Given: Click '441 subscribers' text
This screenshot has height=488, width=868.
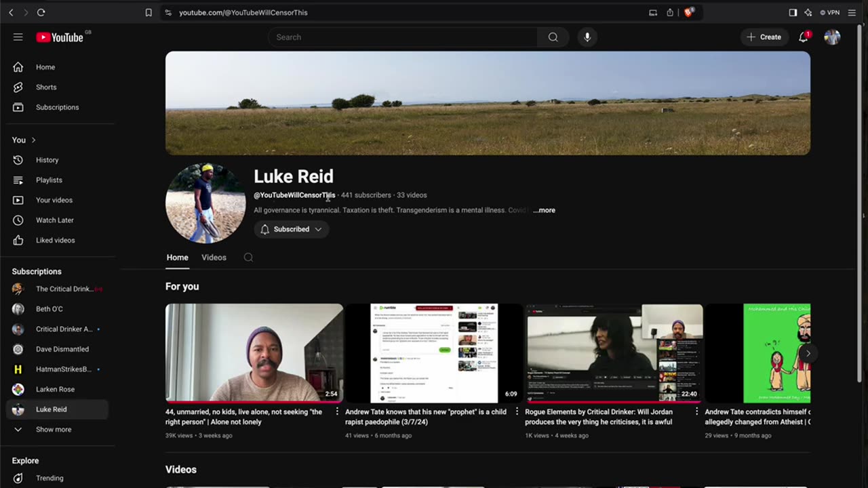Looking at the screenshot, I should (366, 195).
